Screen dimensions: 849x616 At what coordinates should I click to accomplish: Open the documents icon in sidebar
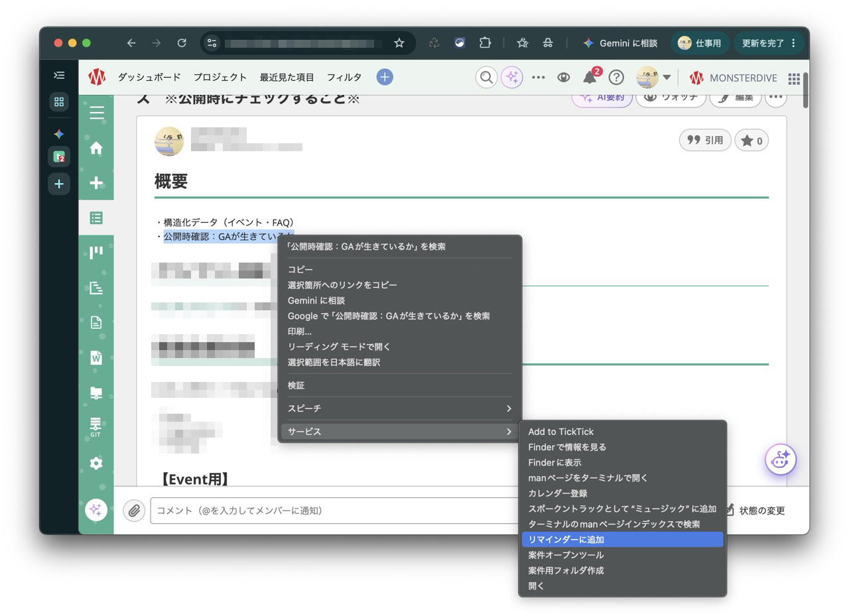pos(96,322)
